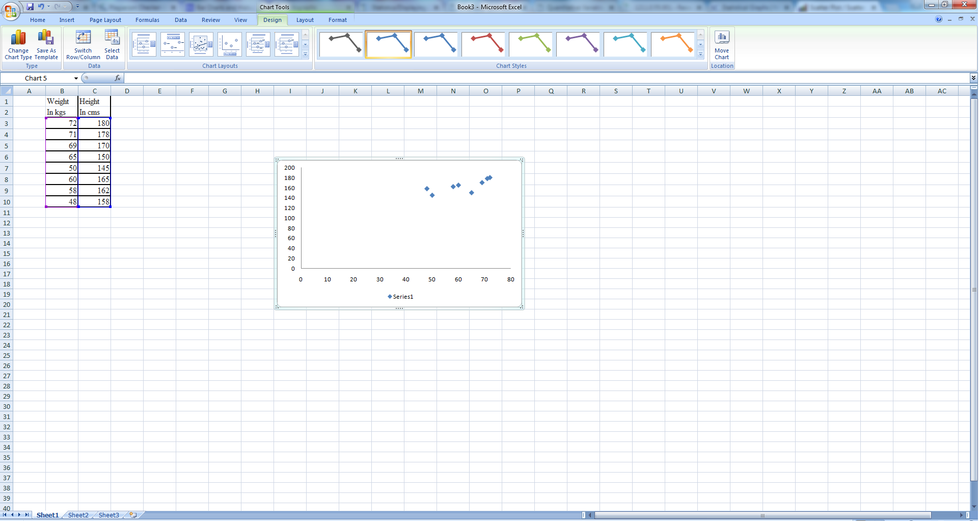Apply the red chart style swatch
This screenshot has width=980, height=521.
point(483,44)
